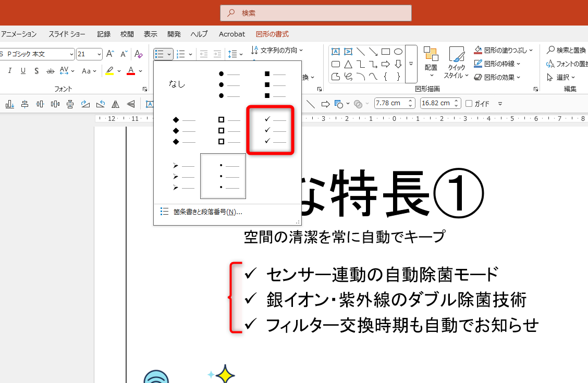This screenshot has height=383, width=588.
Task: Click the shape fill (図形の塗りつぶし) icon
Action: coord(478,50)
